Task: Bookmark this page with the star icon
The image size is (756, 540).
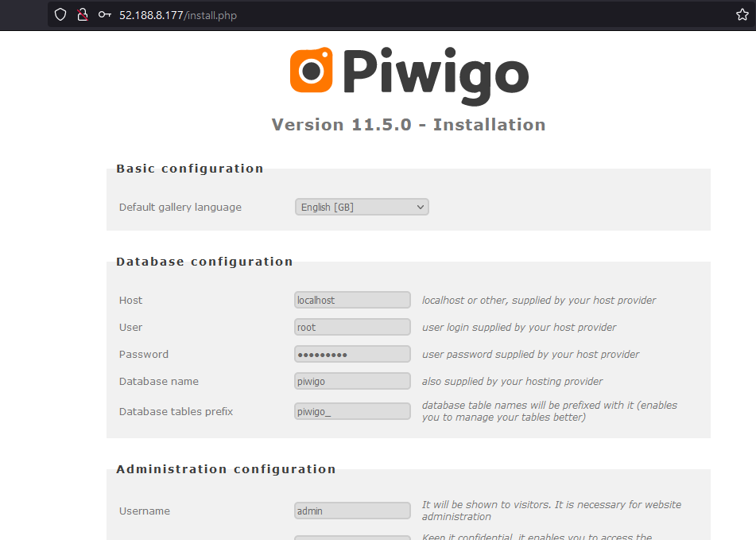Action: pos(742,14)
